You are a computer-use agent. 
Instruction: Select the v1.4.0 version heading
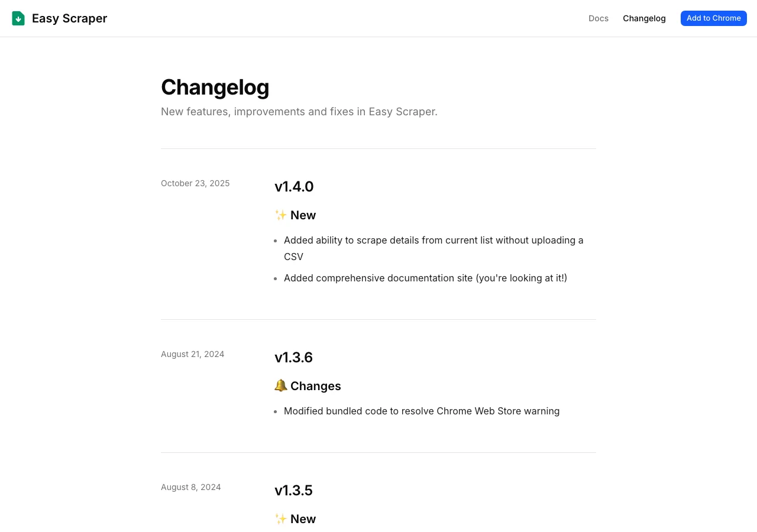[294, 187]
